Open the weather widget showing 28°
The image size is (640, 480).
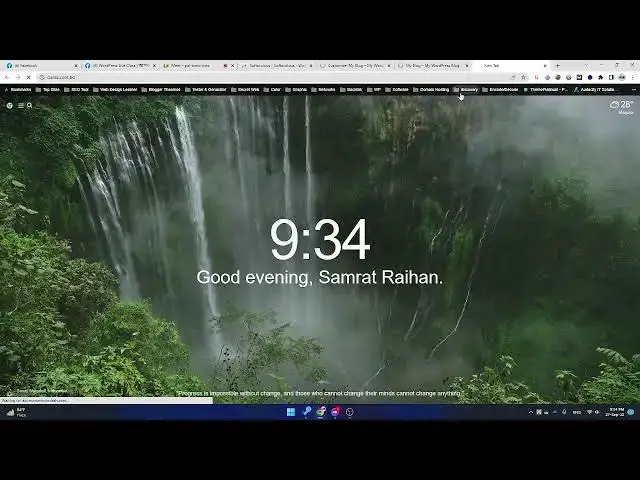click(x=622, y=107)
